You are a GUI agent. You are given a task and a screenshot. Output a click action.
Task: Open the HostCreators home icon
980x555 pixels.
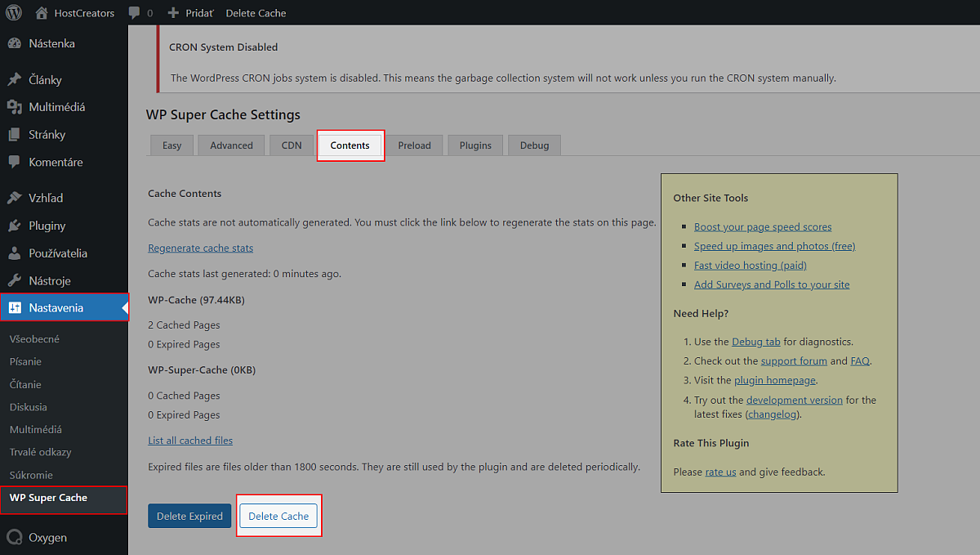coord(42,13)
